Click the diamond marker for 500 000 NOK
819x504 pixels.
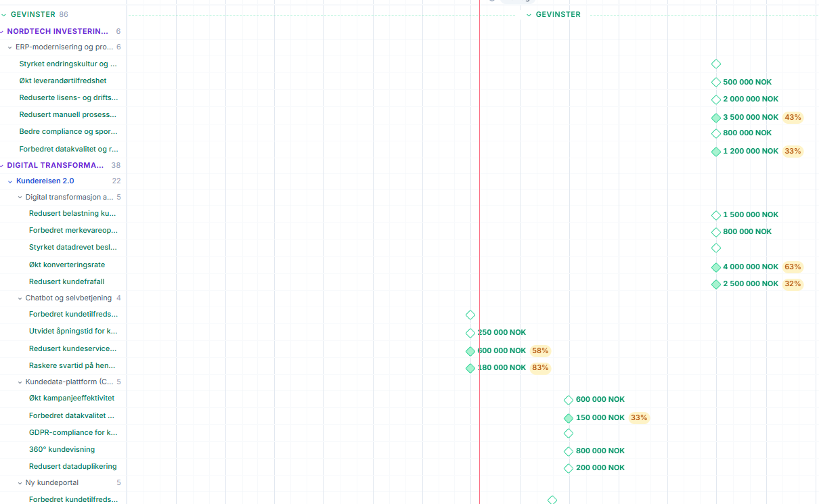point(716,83)
